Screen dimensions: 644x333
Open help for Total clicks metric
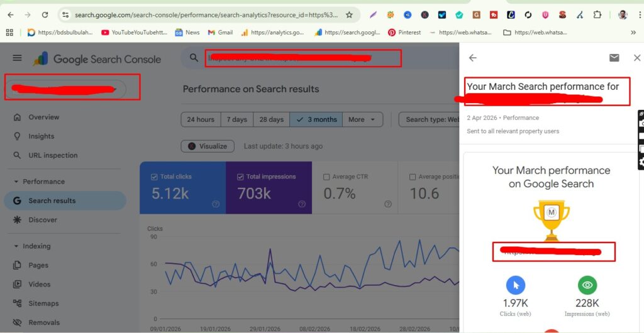(216, 204)
